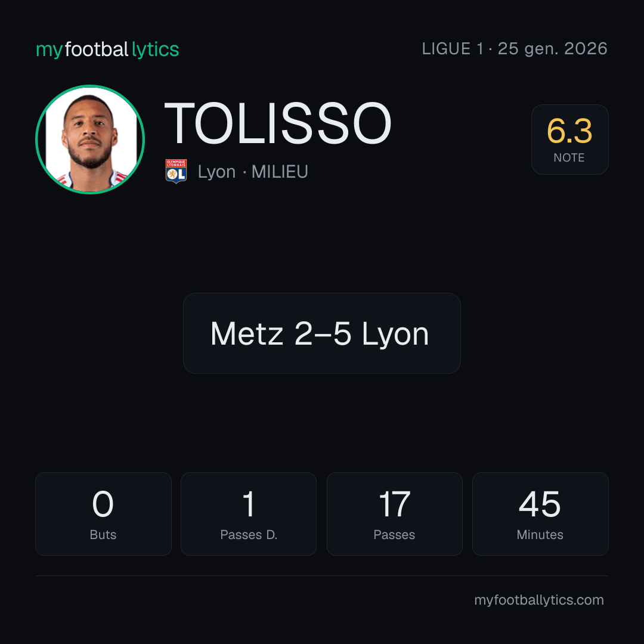Click the number 45 in Minutes card
Viewport: 644px width, 644px height.
pos(540,504)
